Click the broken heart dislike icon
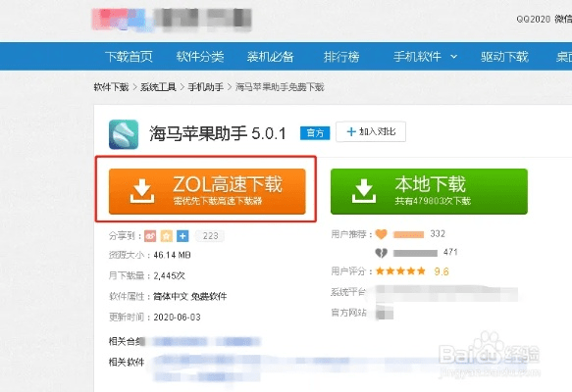Image resolution: width=572 pixels, height=392 pixels. (382, 253)
